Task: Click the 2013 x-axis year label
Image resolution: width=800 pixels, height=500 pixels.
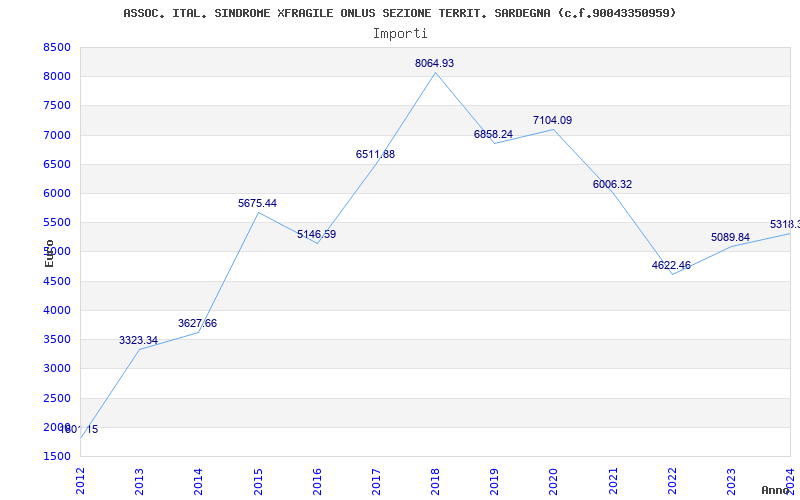Action: (x=139, y=481)
